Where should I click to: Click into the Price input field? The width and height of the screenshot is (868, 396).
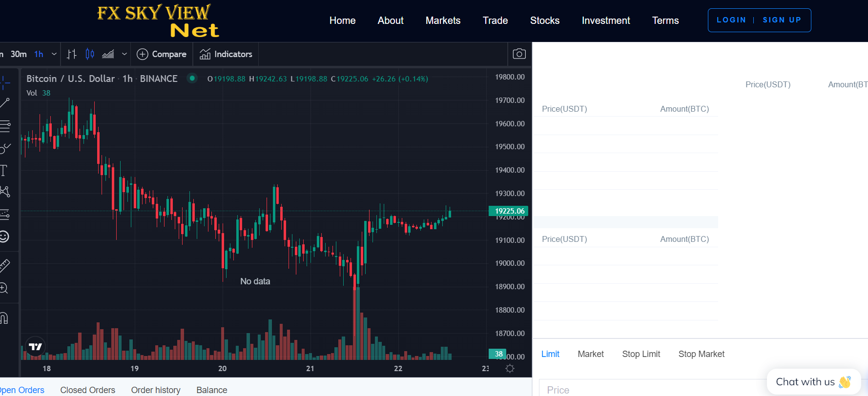pyautogui.click(x=654, y=388)
